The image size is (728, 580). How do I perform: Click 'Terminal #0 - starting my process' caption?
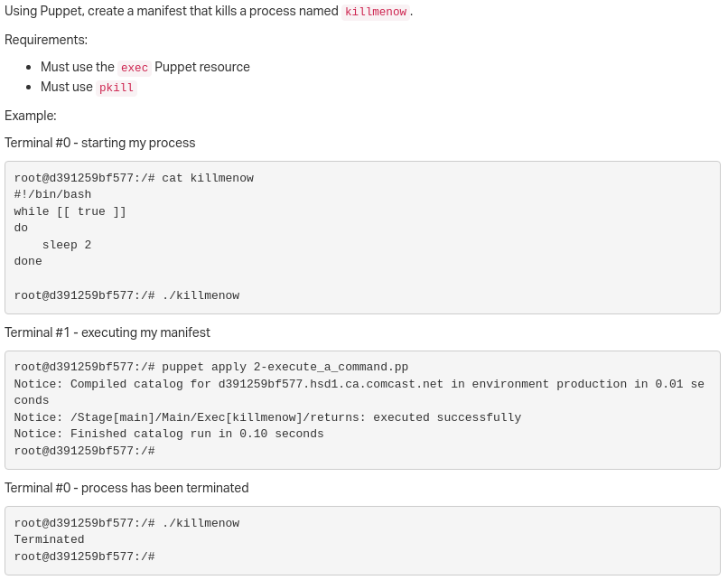(x=100, y=143)
